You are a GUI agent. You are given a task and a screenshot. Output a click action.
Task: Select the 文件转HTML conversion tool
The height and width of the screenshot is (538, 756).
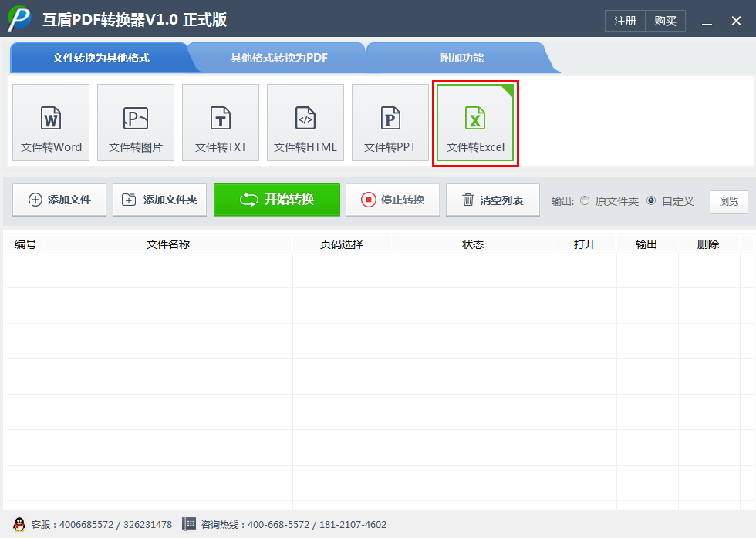[x=305, y=122]
